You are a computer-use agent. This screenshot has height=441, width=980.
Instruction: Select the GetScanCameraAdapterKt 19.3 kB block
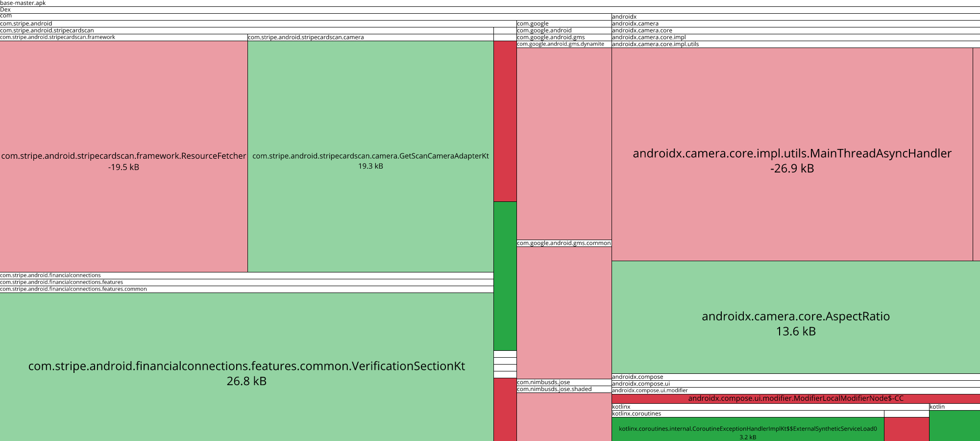click(x=370, y=156)
